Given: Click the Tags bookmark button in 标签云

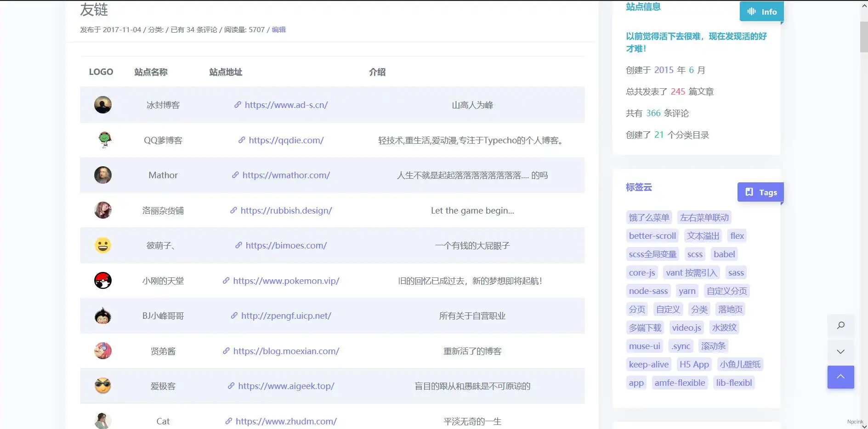Looking at the screenshot, I should point(760,192).
